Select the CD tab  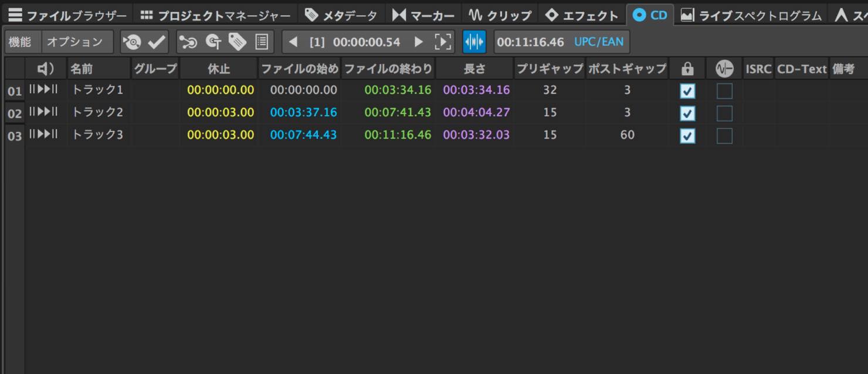(x=650, y=15)
